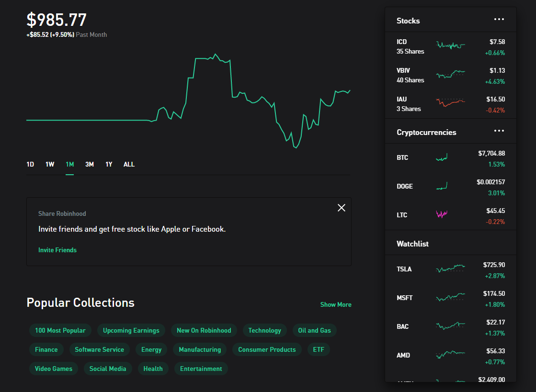
Task: Click the $985.77 portfolio value
Action: click(57, 20)
